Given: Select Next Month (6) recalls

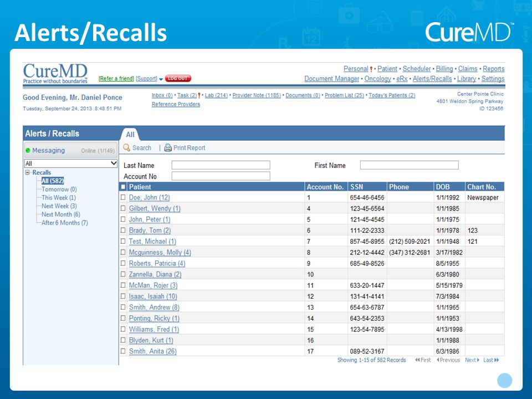Looking at the screenshot, I should point(61,214).
